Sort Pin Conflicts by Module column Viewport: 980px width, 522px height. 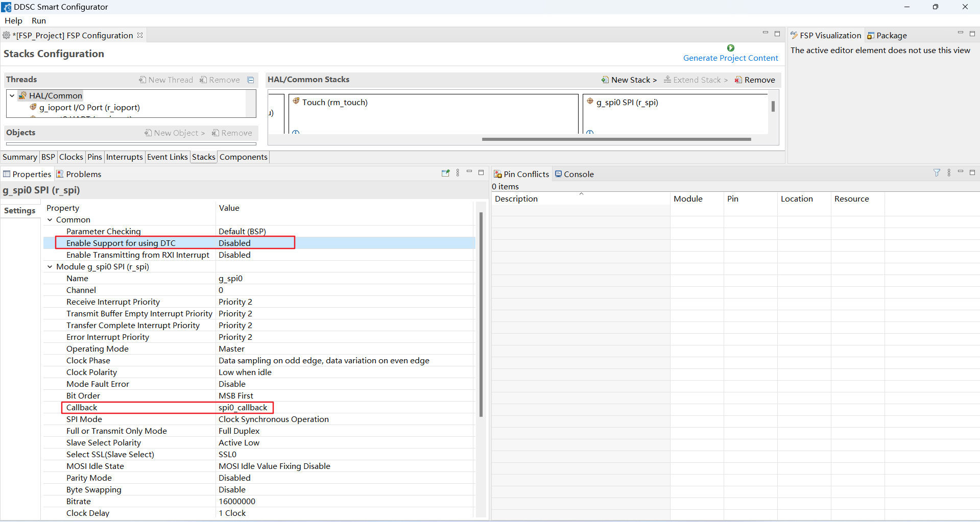(697, 199)
